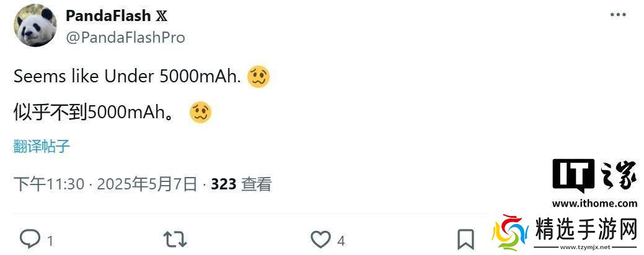Select the "Seems like Under 5000mAh" text
This screenshot has width=644, height=255.
tap(127, 77)
